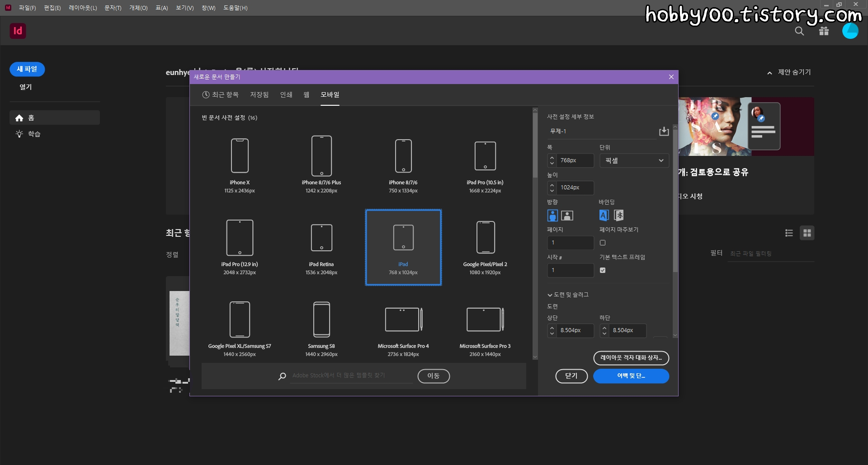This screenshot has height=465, width=868.
Task: Switch recent files to grid view
Action: (807, 233)
